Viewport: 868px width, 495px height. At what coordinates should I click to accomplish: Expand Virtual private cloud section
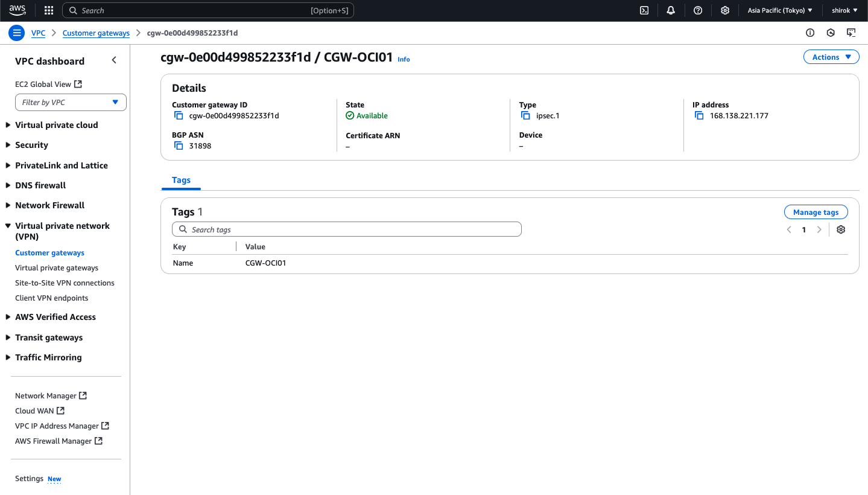[x=8, y=125]
